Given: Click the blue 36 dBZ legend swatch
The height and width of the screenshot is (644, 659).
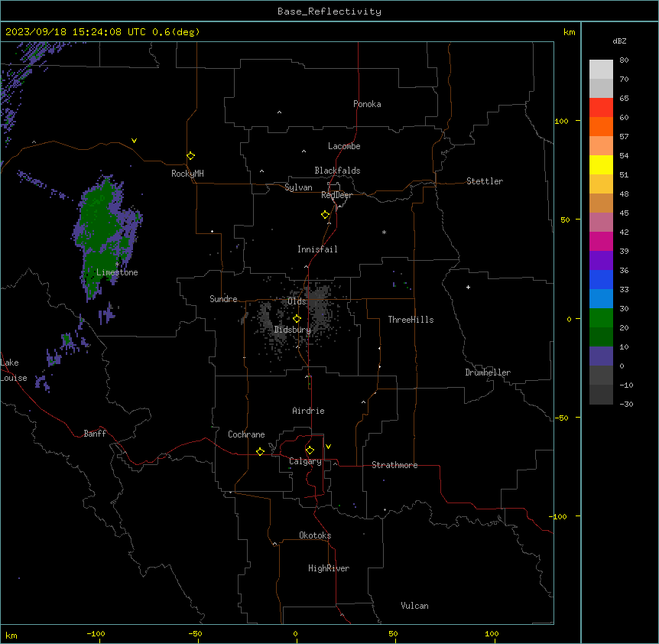Looking at the screenshot, I should coord(601,279).
